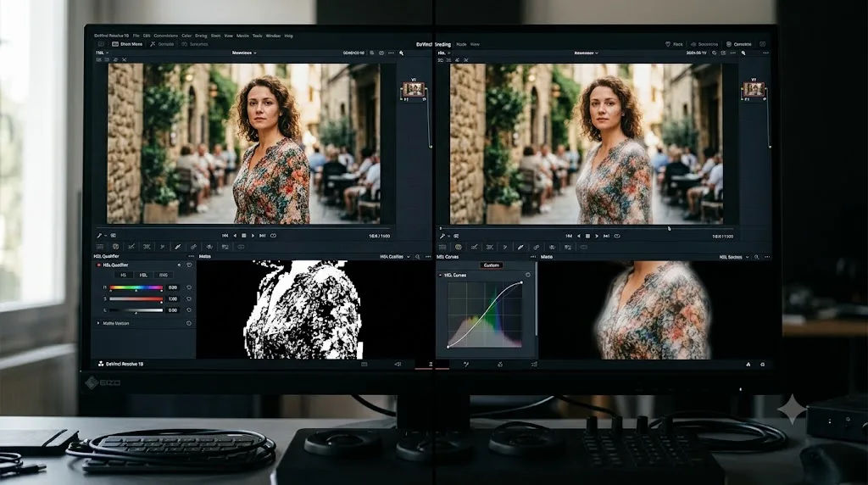Click the S value field showing 1.00
Viewport: 868px width, 485px height.
pyautogui.click(x=173, y=299)
